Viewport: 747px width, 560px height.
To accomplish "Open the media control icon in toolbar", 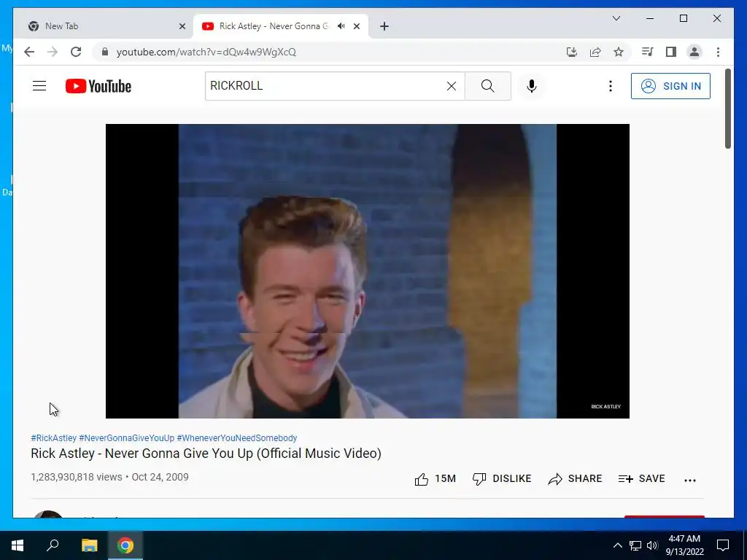I will click(648, 52).
